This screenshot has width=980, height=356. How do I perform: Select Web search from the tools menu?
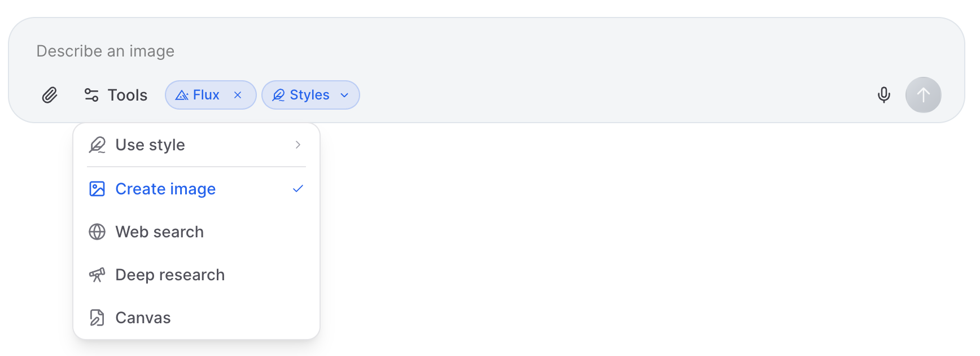160,232
